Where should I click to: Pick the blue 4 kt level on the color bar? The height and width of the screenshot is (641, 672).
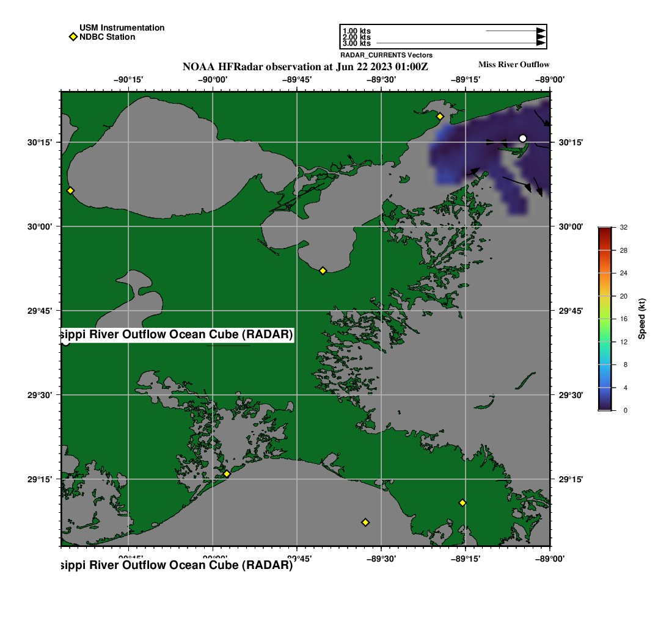click(604, 387)
